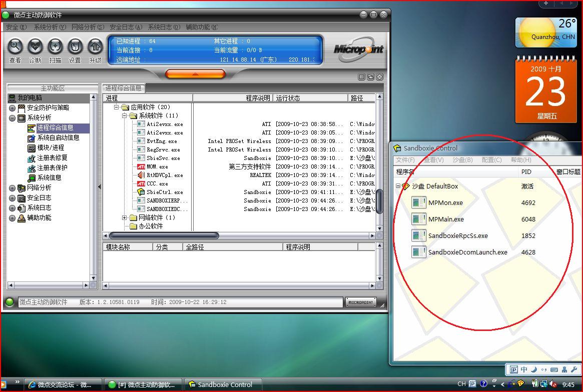This screenshot has height=392, width=583.
Task: Open the 安全(E) menu
Action: 17,27
